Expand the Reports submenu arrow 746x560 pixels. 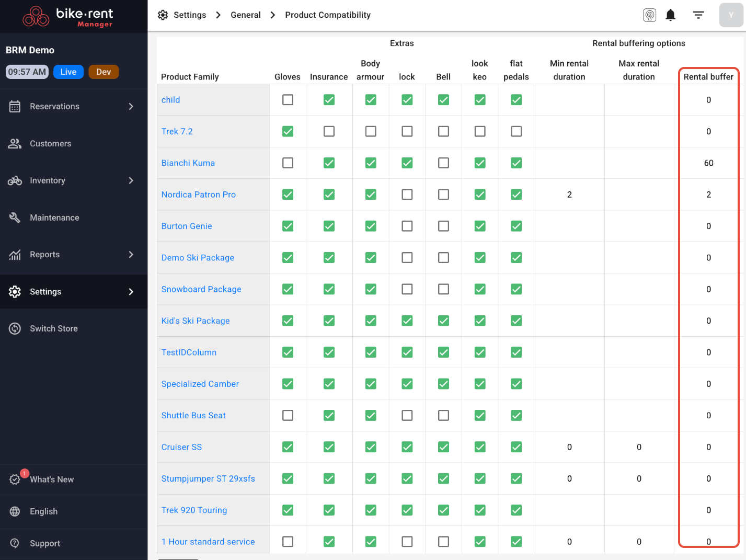(x=131, y=255)
